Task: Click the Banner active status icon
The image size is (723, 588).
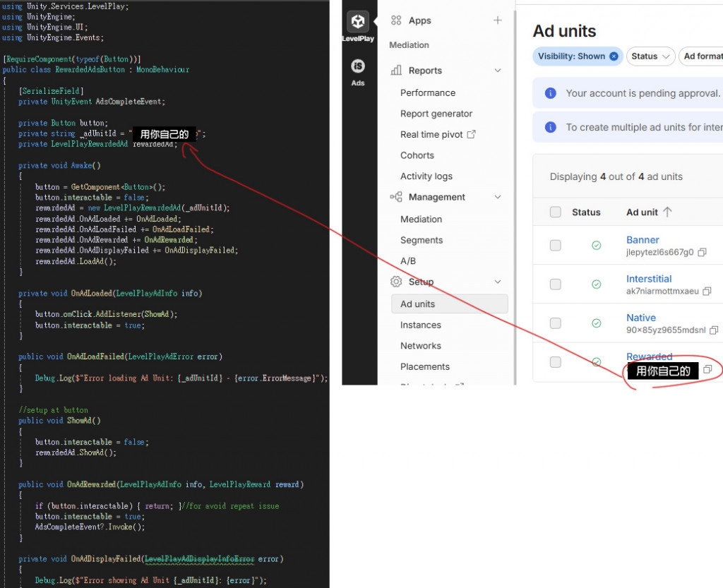Action: [x=596, y=245]
